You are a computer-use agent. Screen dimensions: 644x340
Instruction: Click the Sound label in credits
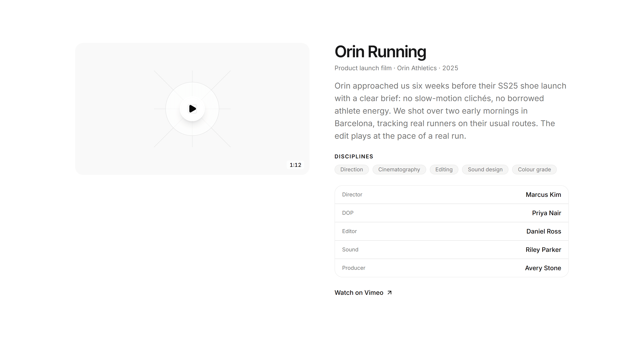tap(350, 249)
